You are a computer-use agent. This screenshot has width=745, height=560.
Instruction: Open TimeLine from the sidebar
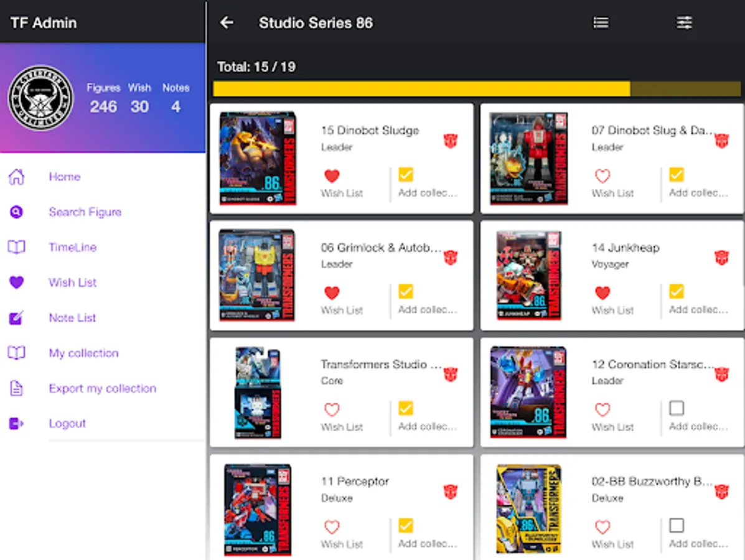73,247
